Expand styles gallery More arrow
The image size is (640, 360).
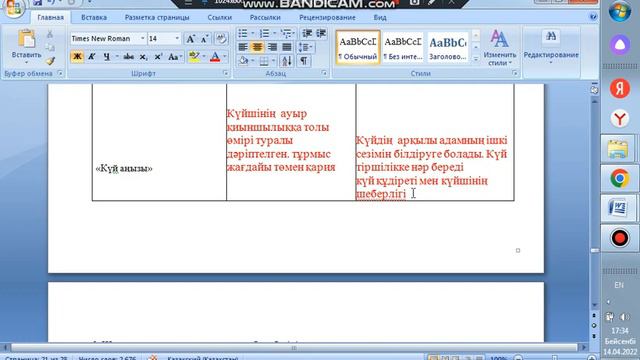pos(476,59)
